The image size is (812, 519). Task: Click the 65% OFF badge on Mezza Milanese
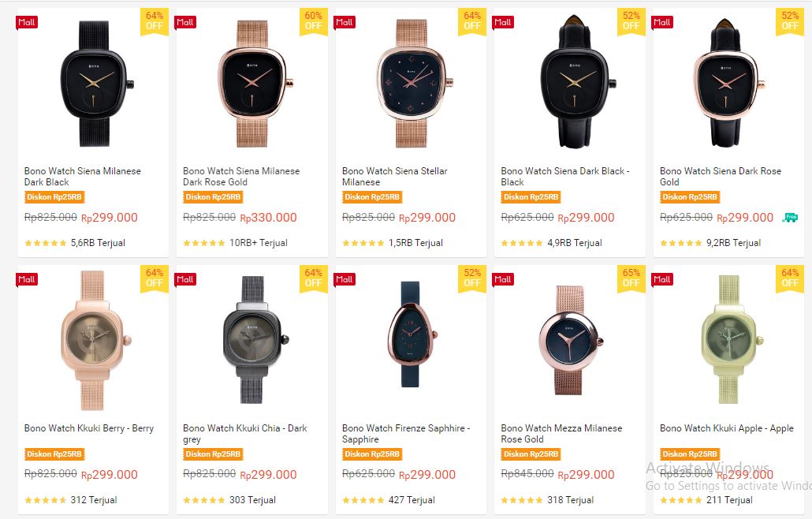click(631, 278)
